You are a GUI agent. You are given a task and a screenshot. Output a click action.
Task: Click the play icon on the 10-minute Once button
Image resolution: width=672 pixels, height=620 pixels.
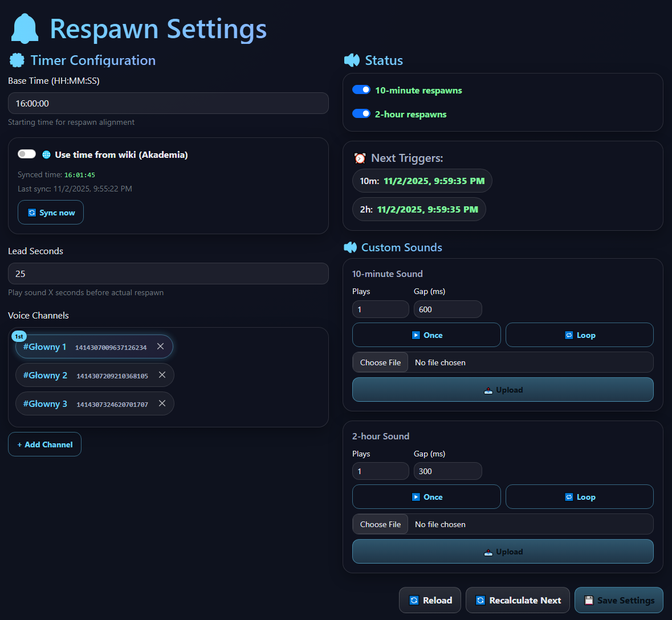[415, 335]
